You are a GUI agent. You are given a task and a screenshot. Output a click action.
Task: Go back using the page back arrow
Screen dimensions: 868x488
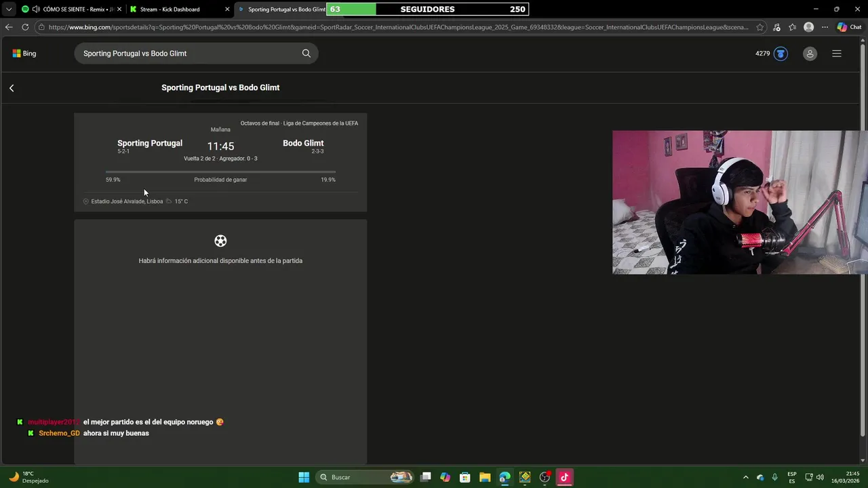click(12, 88)
